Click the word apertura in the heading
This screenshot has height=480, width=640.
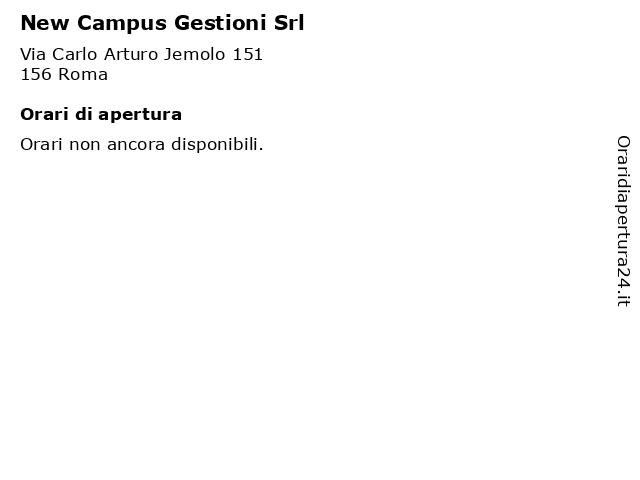coord(140,116)
